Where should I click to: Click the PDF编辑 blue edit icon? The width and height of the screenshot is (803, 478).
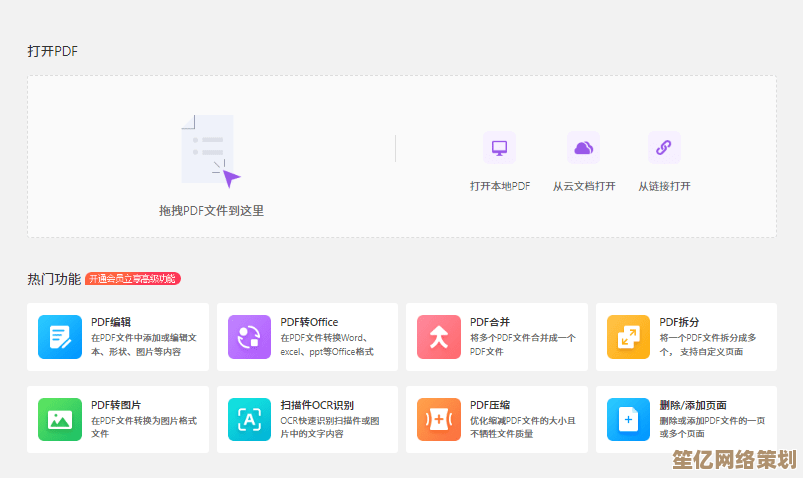point(60,337)
